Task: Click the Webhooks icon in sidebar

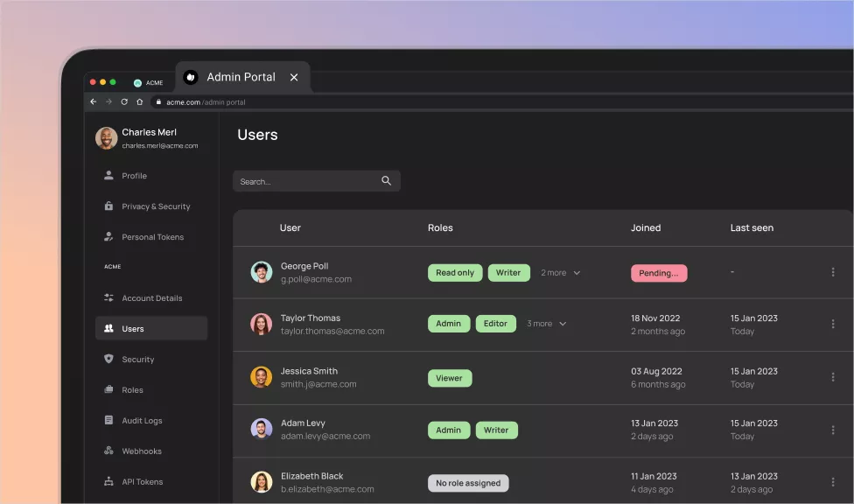Action: coord(108,451)
